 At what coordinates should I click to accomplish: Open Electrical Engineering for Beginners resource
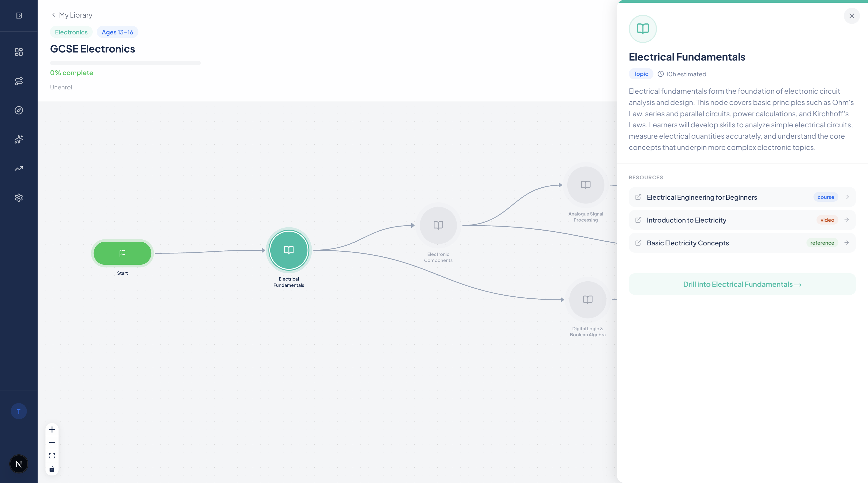742,197
